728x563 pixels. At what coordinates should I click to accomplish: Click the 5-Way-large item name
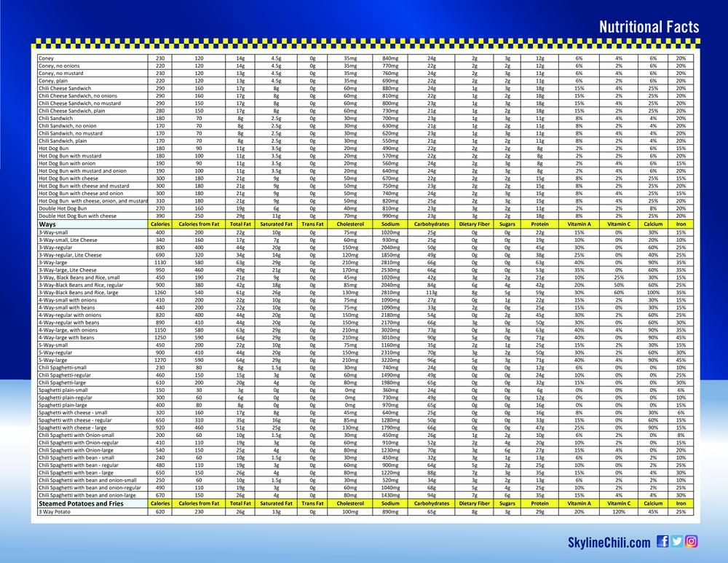coord(55,360)
